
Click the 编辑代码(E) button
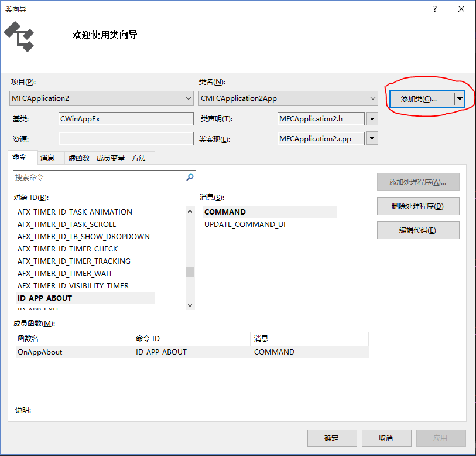click(418, 230)
